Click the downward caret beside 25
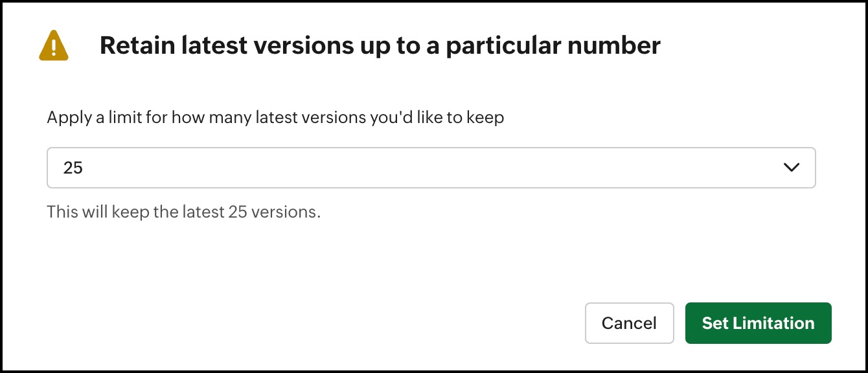 point(791,168)
